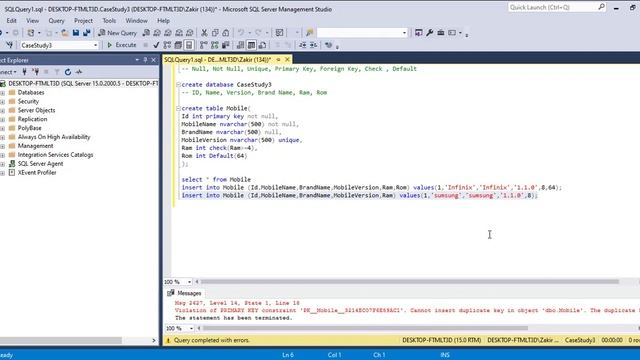640x360 pixels.
Task: Click the Object Explorer horizontal scrollbar
Action: click(x=61, y=340)
